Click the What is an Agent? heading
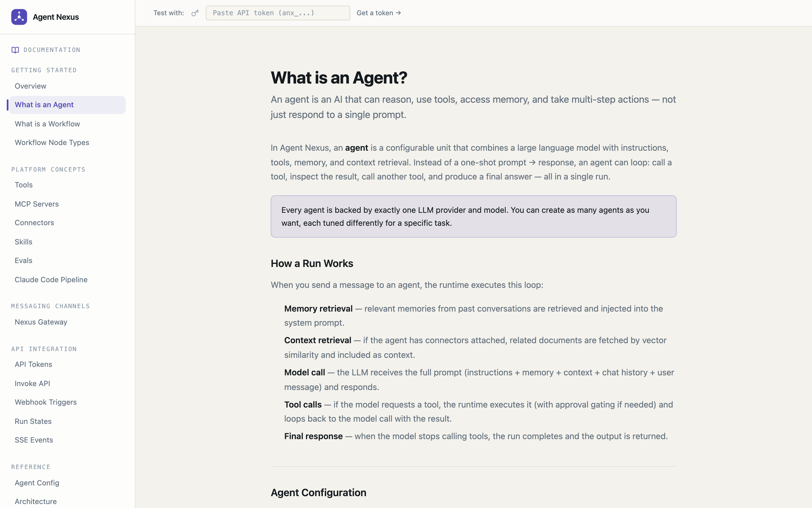812x508 pixels. (339, 78)
